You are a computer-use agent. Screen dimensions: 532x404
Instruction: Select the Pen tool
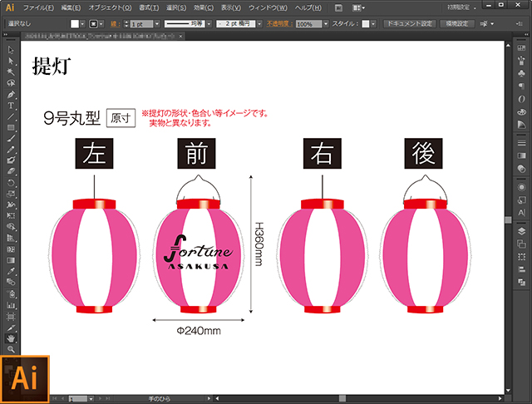tap(11, 94)
